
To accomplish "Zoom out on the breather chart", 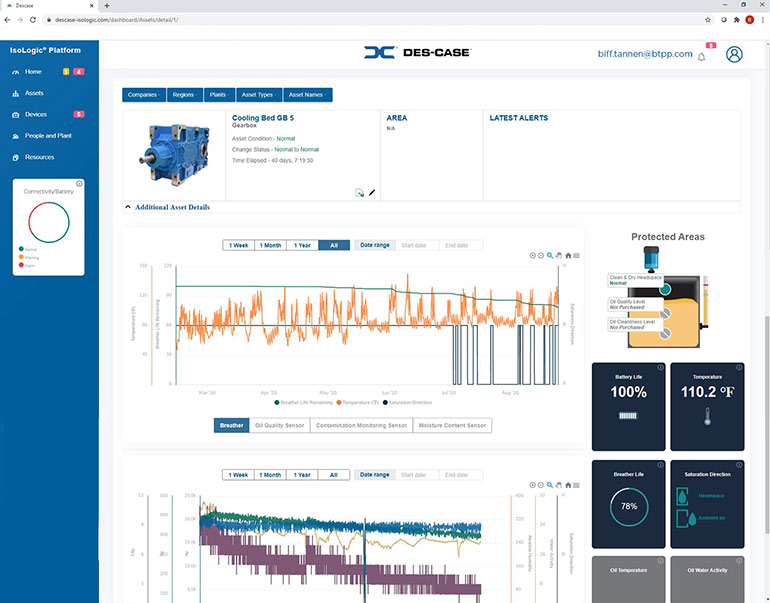I will click(x=541, y=255).
